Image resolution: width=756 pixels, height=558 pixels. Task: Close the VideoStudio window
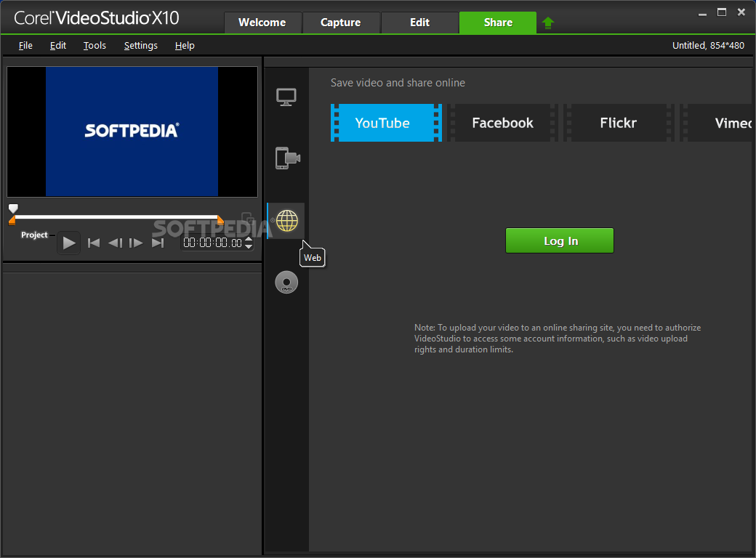pyautogui.click(x=741, y=12)
